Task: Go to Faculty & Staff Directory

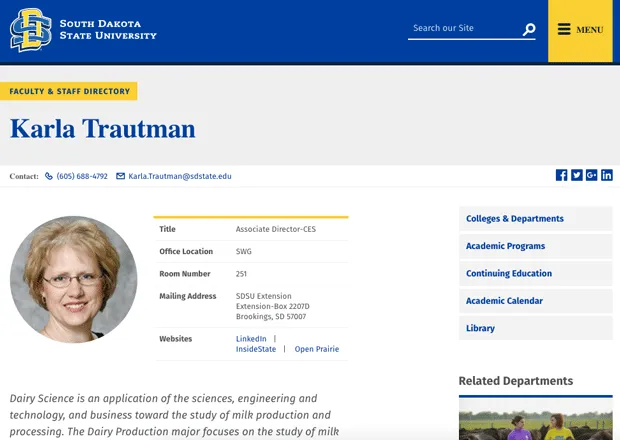Action: [x=69, y=91]
